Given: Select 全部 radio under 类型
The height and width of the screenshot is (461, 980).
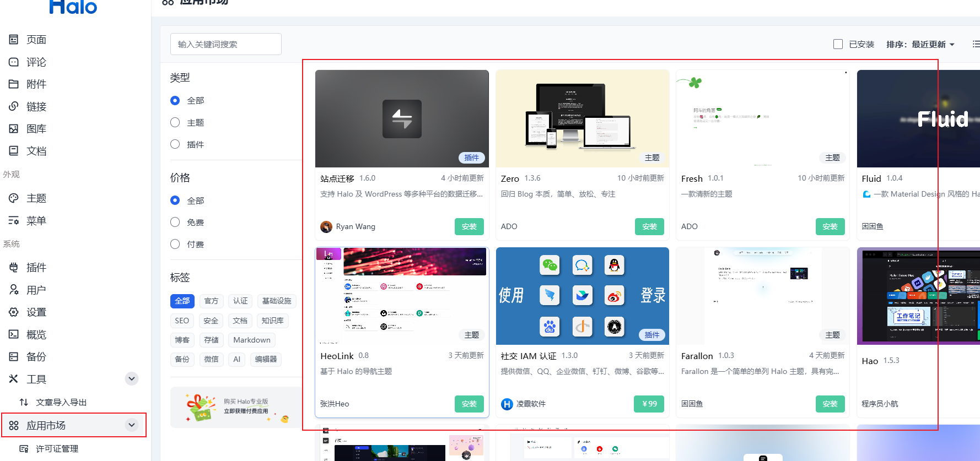Looking at the screenshot, I should [x=175, y=100].
